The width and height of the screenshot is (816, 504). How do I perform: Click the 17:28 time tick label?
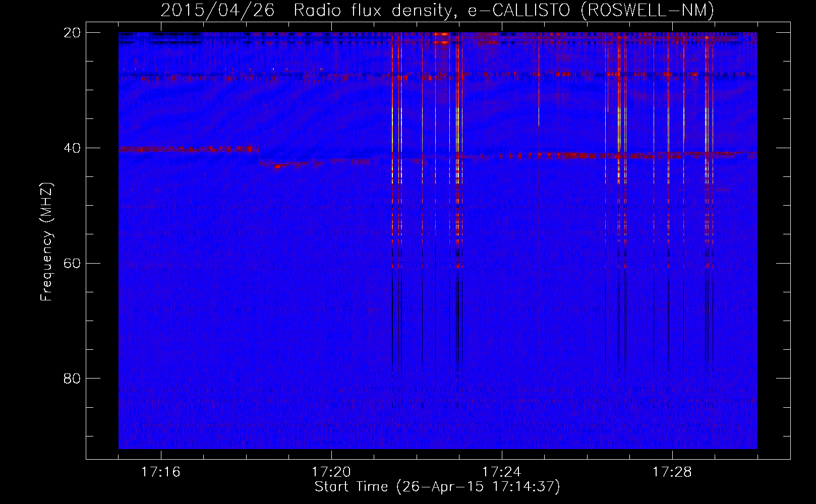tap(672, 472)
